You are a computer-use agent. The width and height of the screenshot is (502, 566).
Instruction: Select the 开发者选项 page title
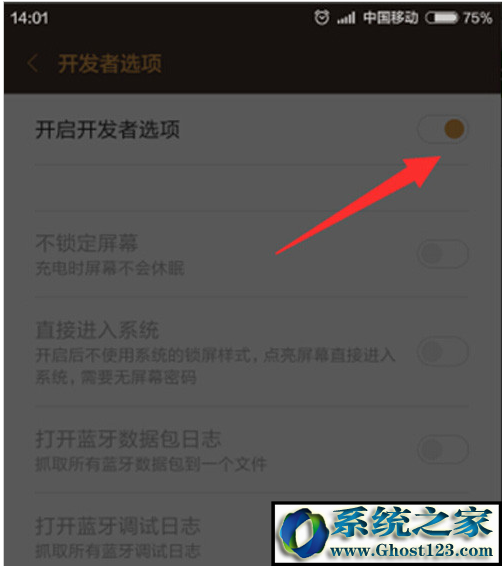tap(110, 64)
